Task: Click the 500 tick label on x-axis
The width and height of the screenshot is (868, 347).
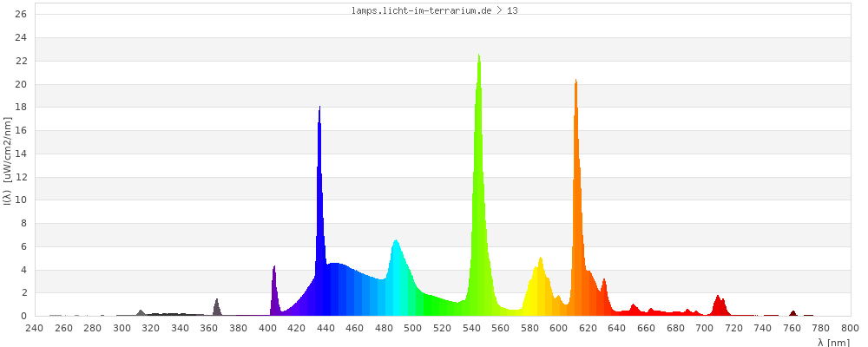Action: pos(413,329)
